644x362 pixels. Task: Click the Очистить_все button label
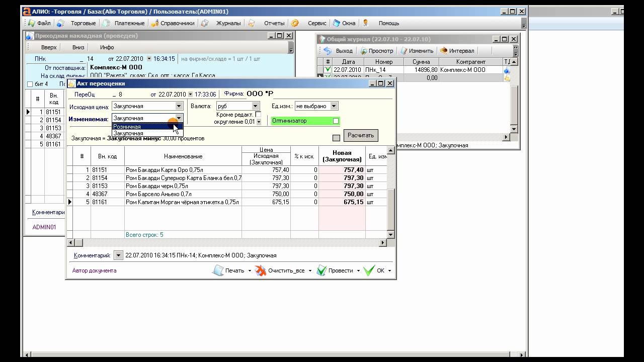click(x=286, y=270)
